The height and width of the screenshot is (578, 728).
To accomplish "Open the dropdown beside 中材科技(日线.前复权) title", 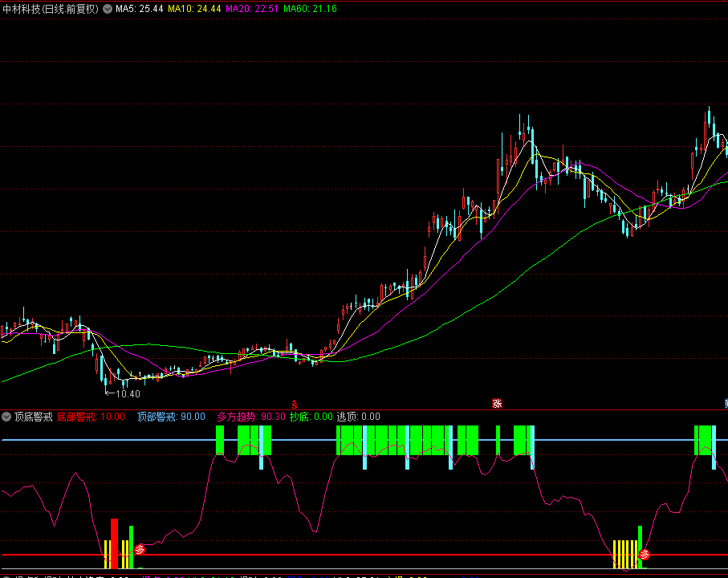I will (x=108, y=9).
